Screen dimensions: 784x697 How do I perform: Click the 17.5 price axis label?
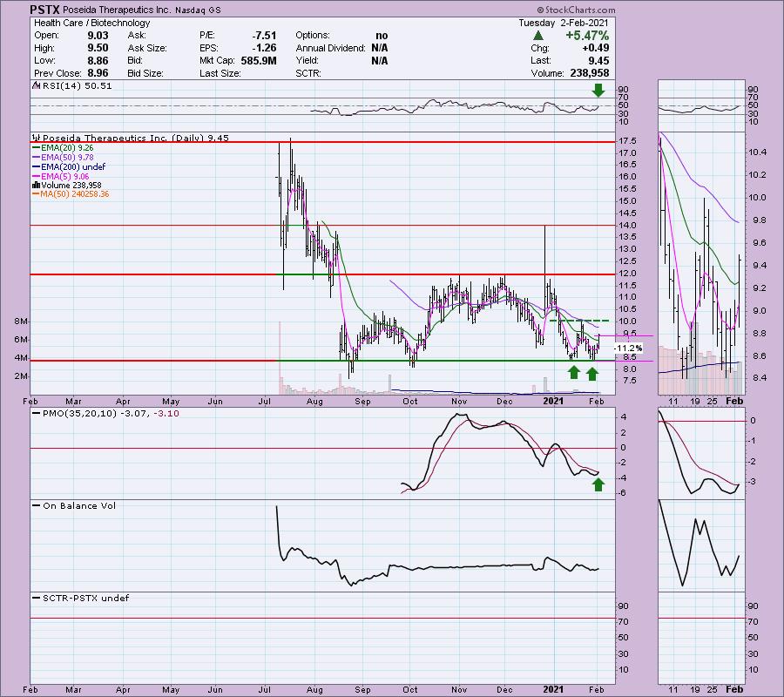tap(627, 141)
